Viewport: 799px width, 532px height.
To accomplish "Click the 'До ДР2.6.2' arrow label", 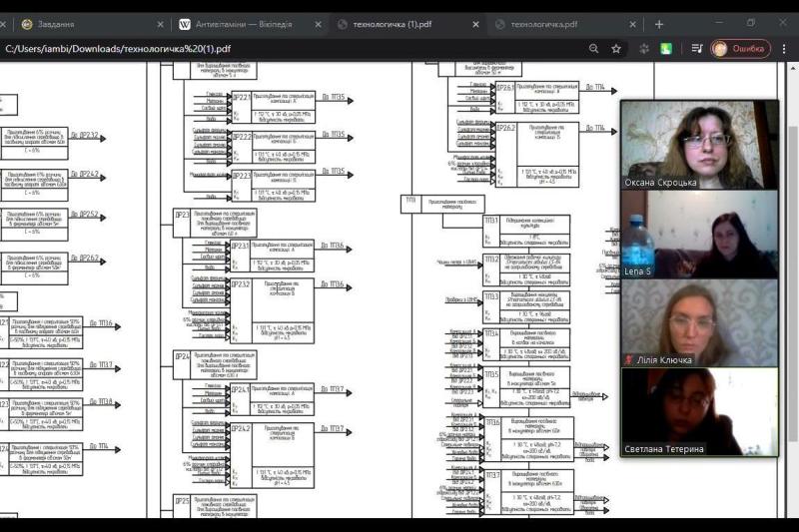I will 85,258.
